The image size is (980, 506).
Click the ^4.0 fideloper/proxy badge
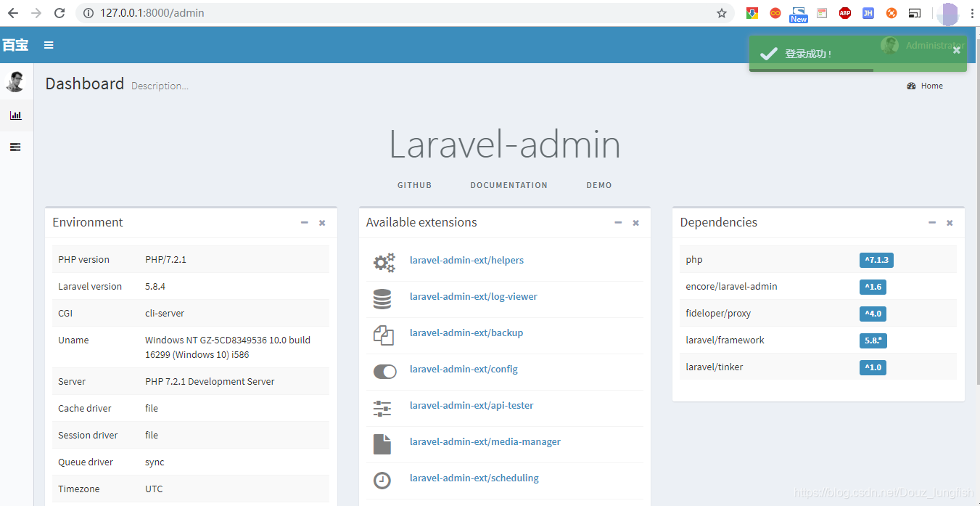coord(873,314)
